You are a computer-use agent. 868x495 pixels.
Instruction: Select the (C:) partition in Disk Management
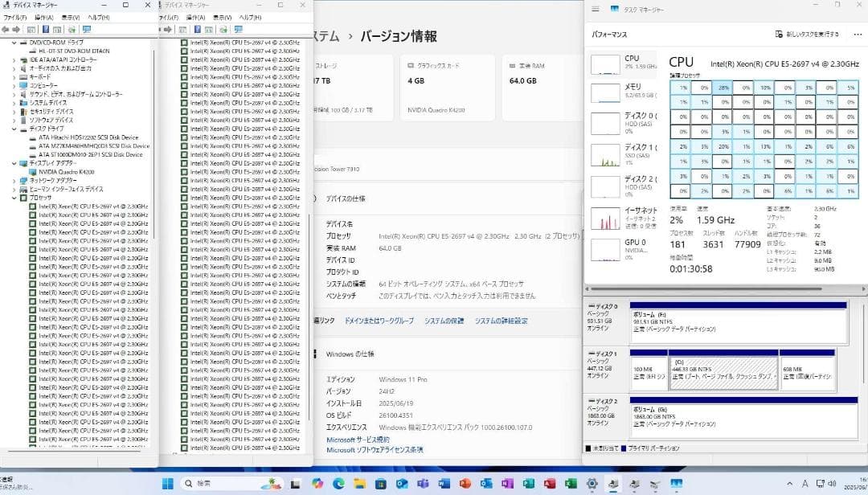click(723, 370)
